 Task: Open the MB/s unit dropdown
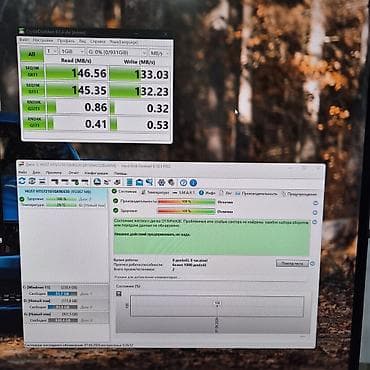pyautogui.click(x=159, y=53)
